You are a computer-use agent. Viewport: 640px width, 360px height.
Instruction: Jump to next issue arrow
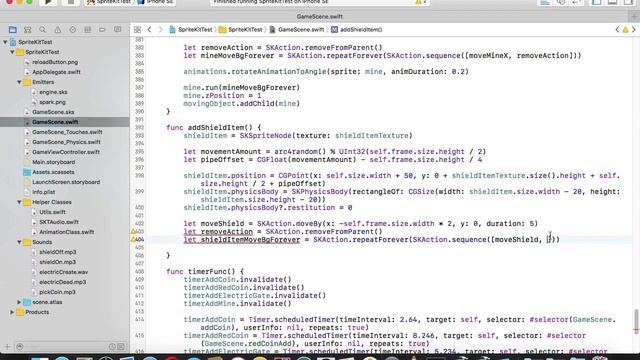634,30
